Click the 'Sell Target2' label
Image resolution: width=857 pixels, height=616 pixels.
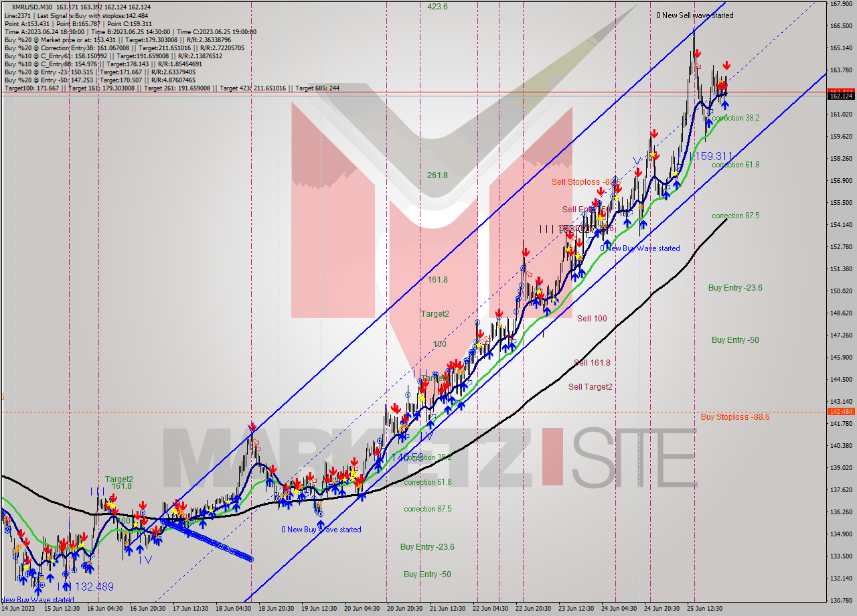(590, 386)
